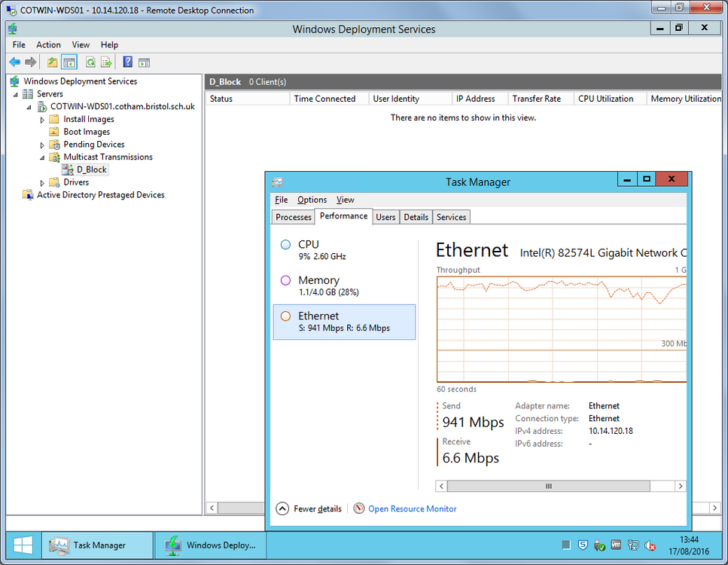728x565 pixels.
Task: Click Task Manager's horizontal scrollbar left arrow
Action: [x=441, y=486]
